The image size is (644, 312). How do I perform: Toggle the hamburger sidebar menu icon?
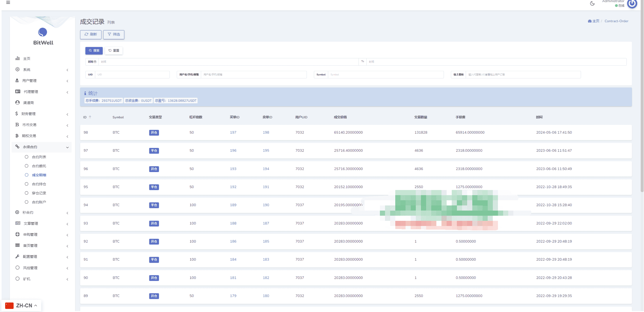[8, 2]
